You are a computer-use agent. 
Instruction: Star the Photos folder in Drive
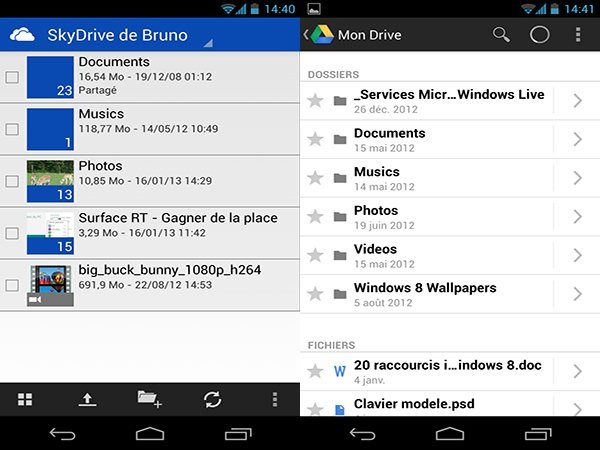coord(315,217)
